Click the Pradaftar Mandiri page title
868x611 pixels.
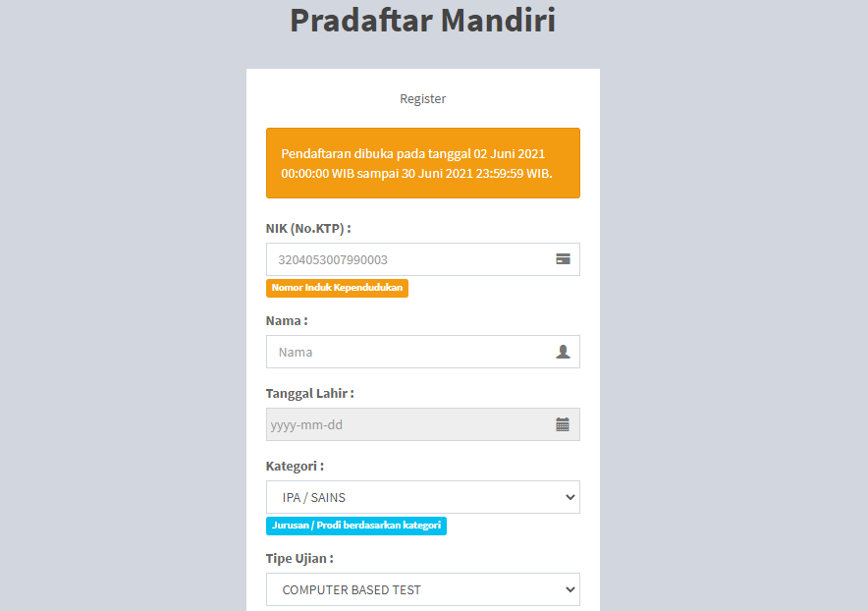coord(422,21)
